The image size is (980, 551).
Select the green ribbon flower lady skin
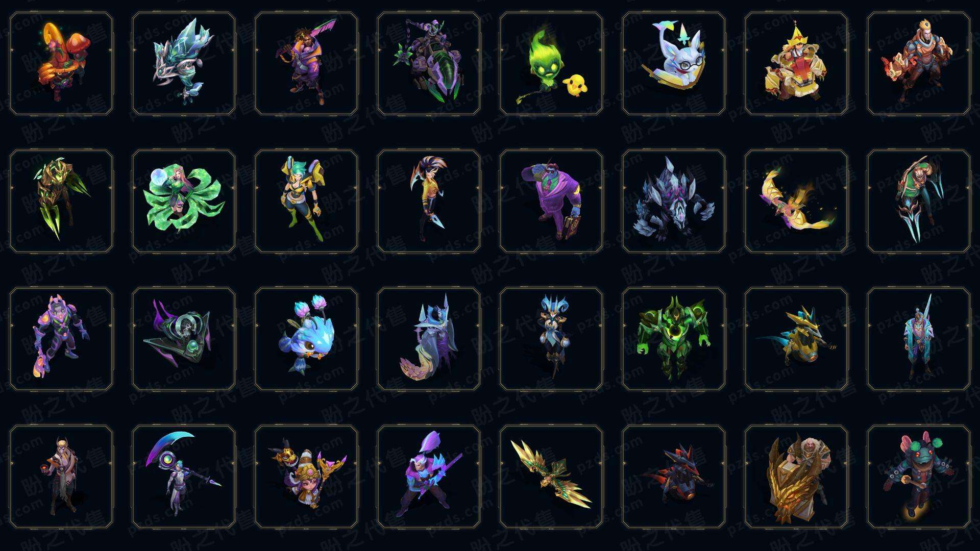click(184, 201)
